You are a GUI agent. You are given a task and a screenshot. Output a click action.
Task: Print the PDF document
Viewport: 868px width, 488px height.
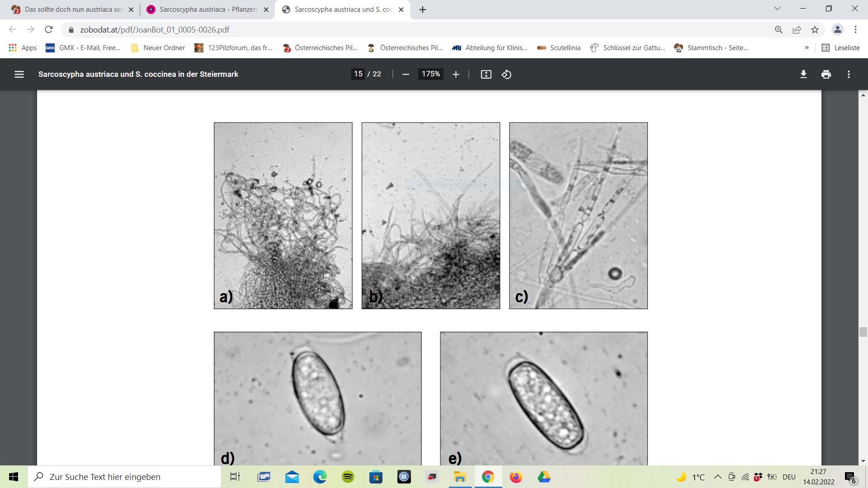click(x=826, y=74)
